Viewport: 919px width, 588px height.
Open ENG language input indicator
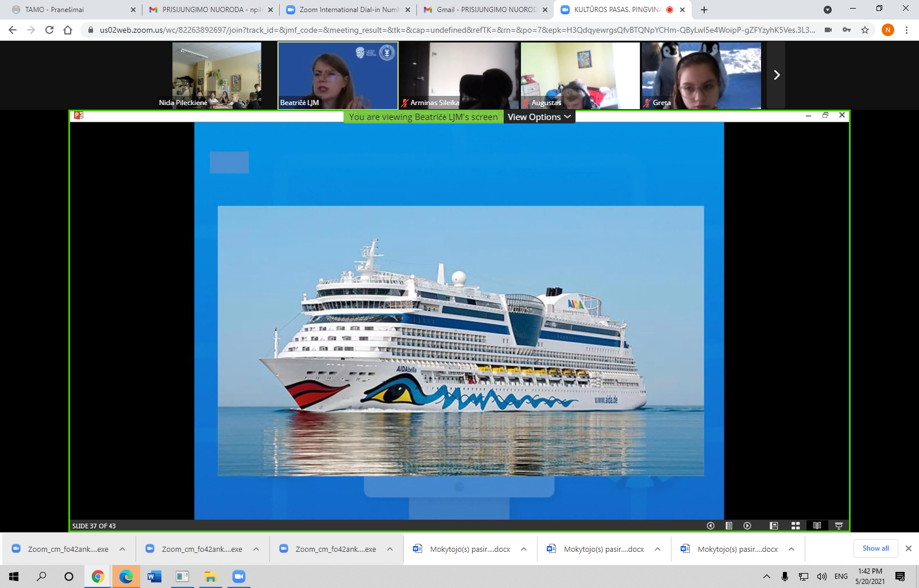tap(841, 577)
